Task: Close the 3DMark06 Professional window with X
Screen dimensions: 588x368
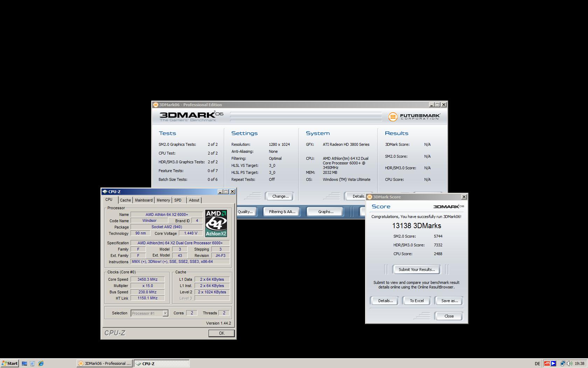Action: tap(444, 105)
